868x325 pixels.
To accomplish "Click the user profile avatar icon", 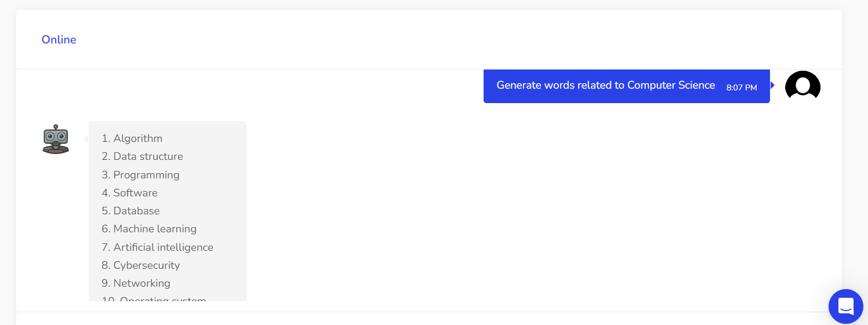I will pyautogui.click(x=802, y=85).
